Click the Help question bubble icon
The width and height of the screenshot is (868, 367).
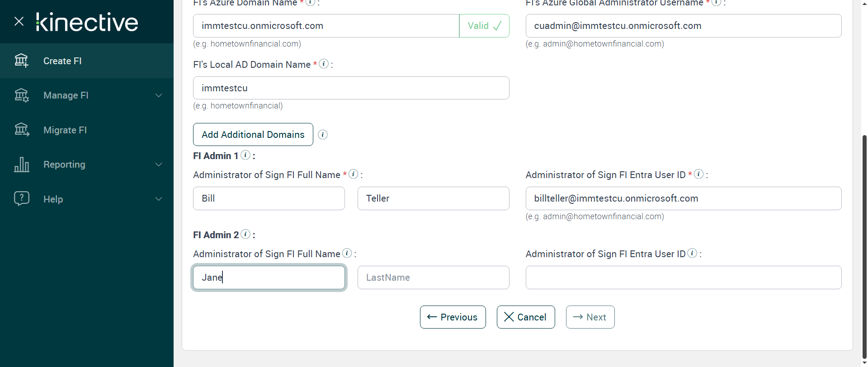21,199
